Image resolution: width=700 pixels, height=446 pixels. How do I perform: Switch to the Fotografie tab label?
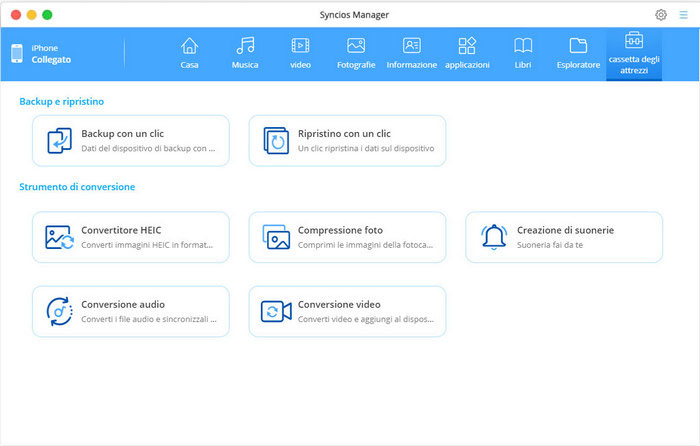click(x=356, y=65)
